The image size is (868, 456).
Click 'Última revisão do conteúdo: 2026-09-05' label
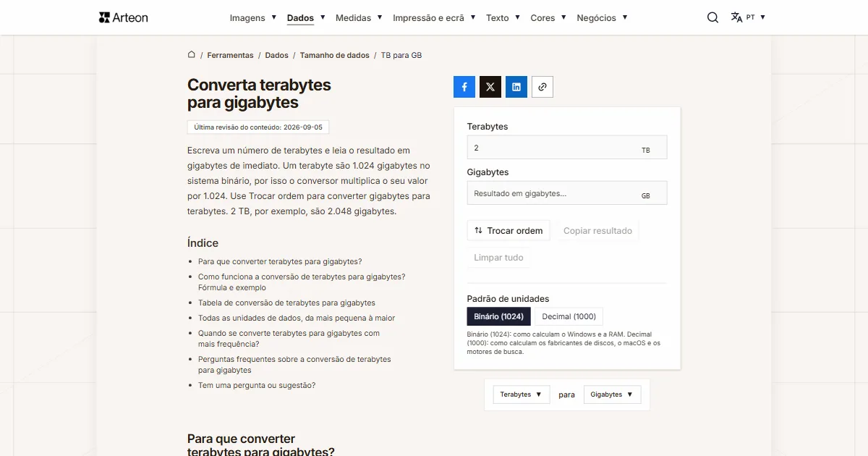(258, 127)
